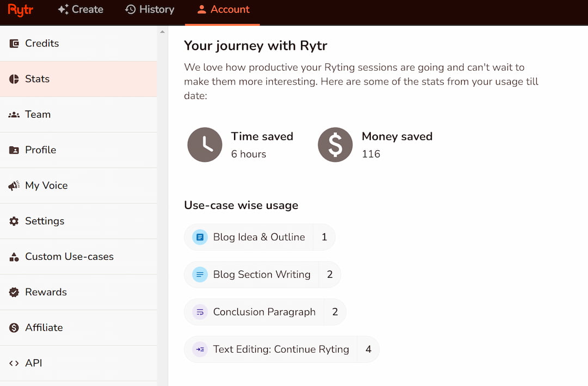Select Stats in the sidebar
This screenshot has width=588, height=386.
click(78, 79)
